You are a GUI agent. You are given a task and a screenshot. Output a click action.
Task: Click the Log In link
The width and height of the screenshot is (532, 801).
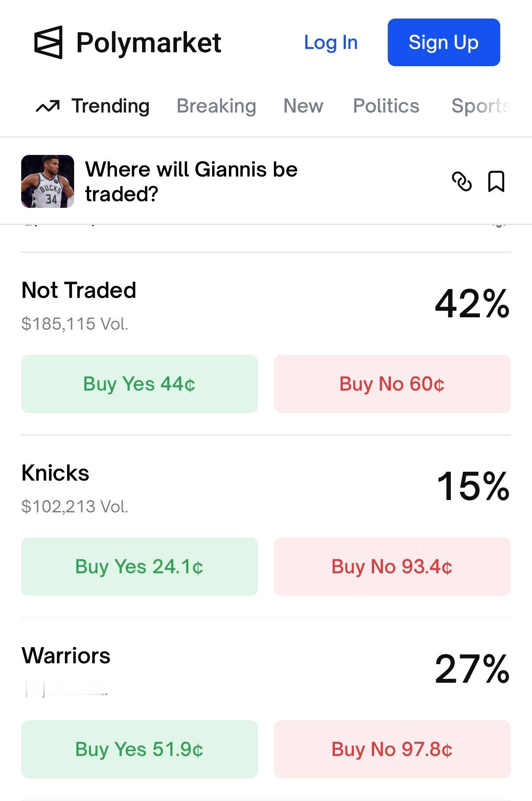coord(330,42)
